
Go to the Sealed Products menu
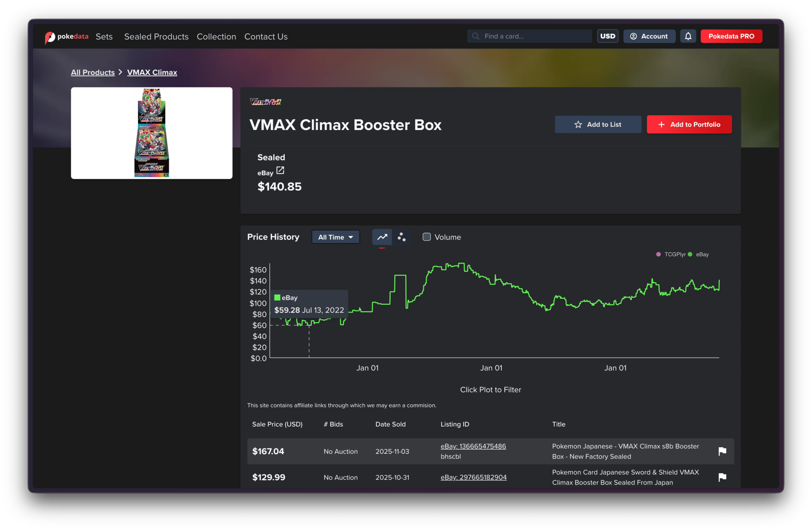156,37
